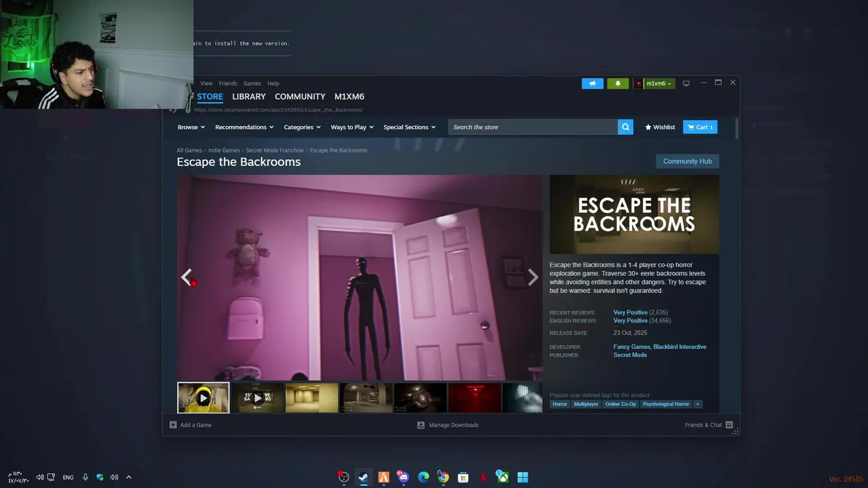Switch to the COMMUNITY tab
This screenshot has width=868, height=488.
300,96
